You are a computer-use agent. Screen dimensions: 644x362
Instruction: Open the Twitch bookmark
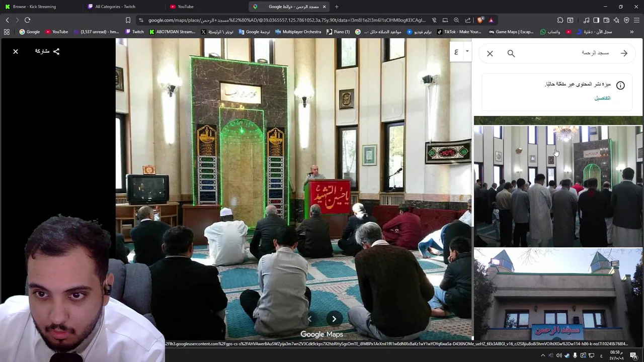(x=134, y=32)
